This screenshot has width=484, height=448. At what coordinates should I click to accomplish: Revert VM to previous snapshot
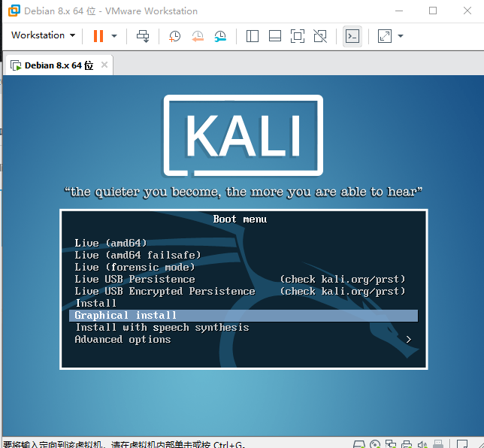[x=198, y=36]
